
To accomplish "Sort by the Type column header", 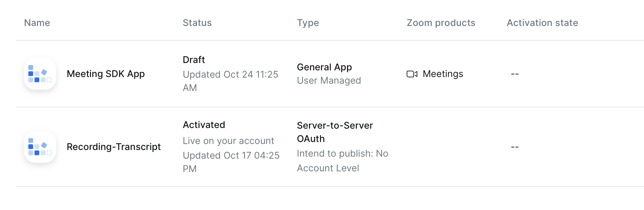I will [308, 23].
